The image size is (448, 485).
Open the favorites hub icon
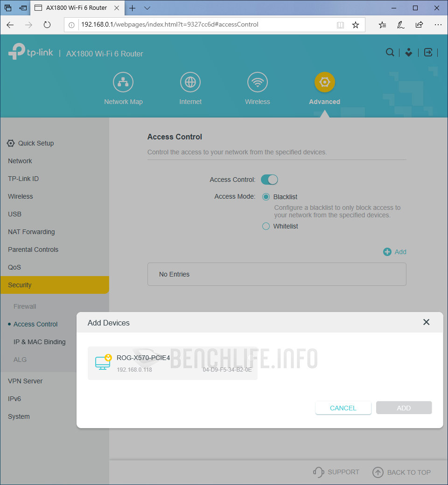click(x=382, y=25)
